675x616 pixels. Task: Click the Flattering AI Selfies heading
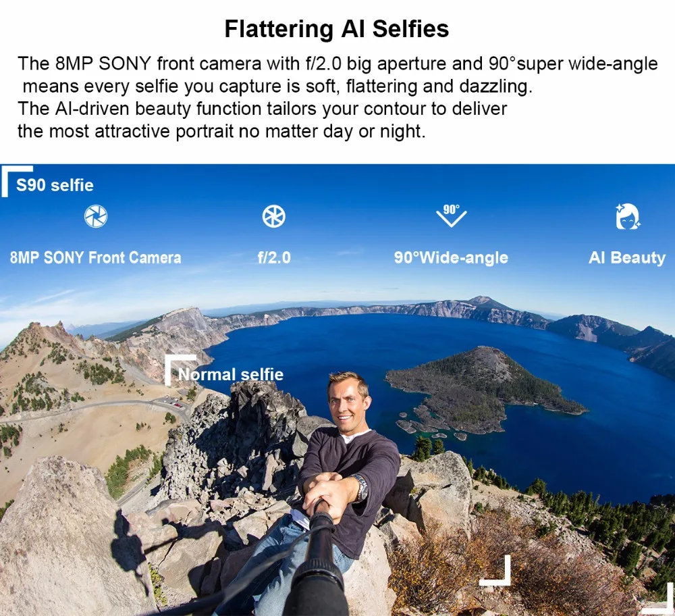tap(337, 29)
